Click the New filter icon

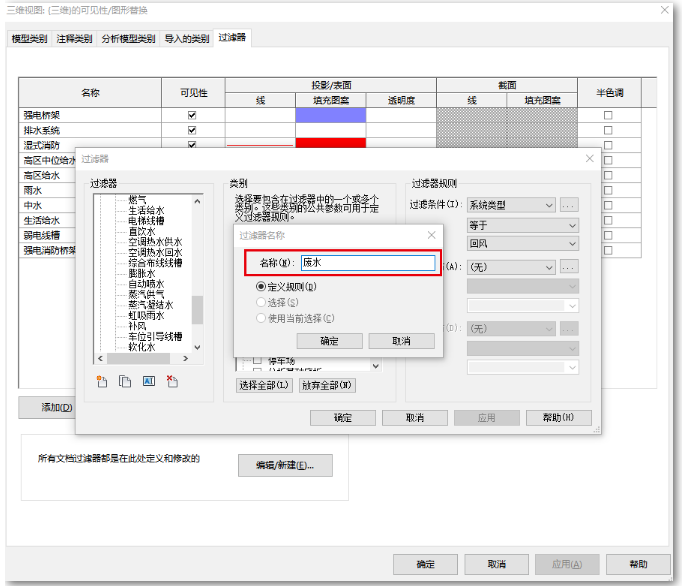click(102, 382)
